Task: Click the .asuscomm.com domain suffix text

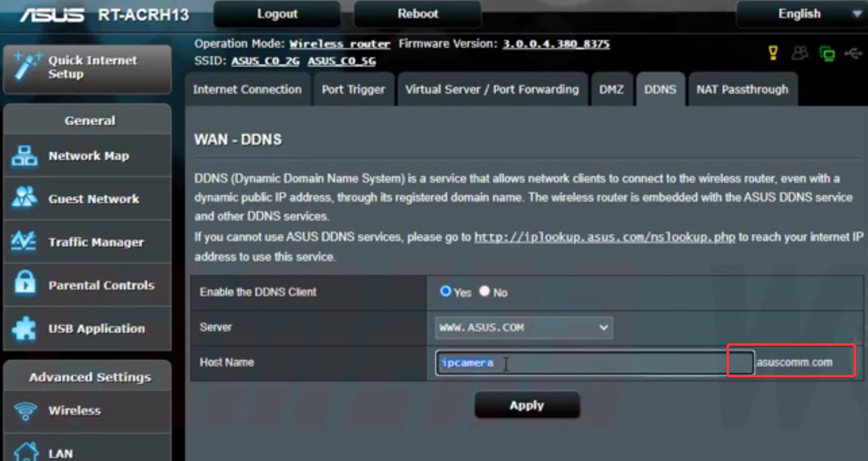Action: [794, 362]
